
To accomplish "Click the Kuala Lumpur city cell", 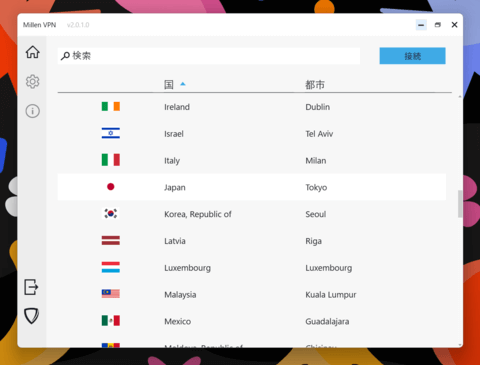I will tap(331, 295).
